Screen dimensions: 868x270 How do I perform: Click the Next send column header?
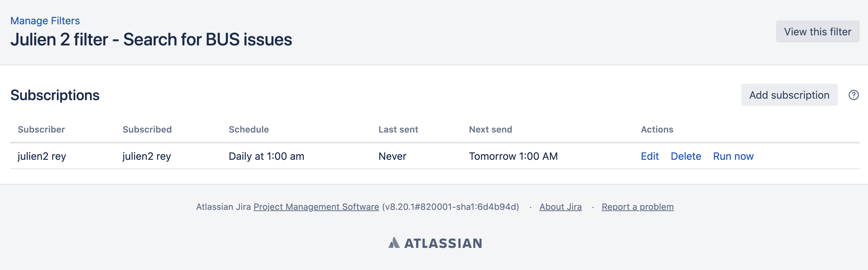(x=490, y=130)
